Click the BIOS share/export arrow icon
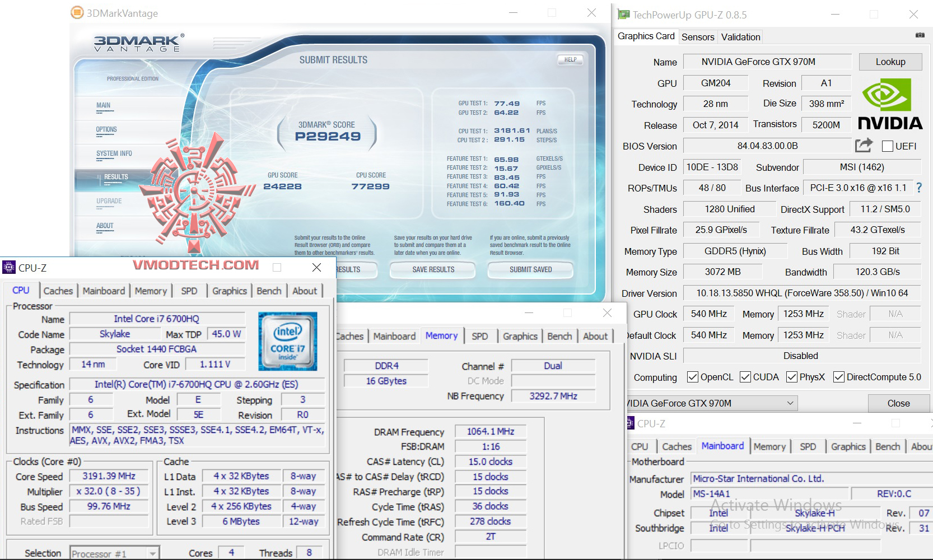The image size is (933, 560). (864, 146)
